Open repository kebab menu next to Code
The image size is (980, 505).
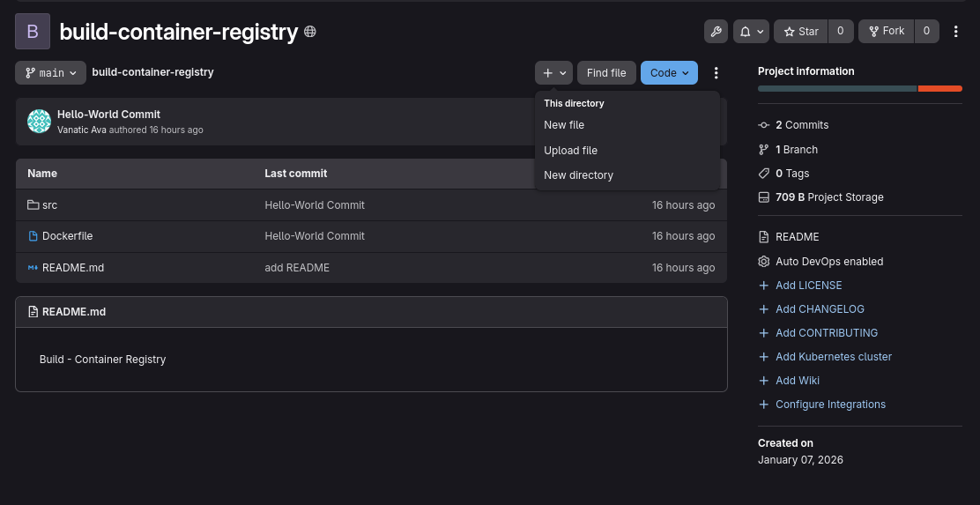(716, 72)
